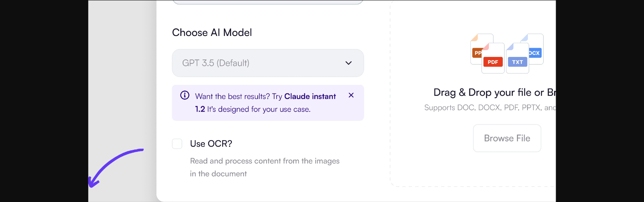Click the partially visible field above heading
Image resolution: width=644 pixels, height=202 pixels.
pyautogui.click(x=268, y=2)
